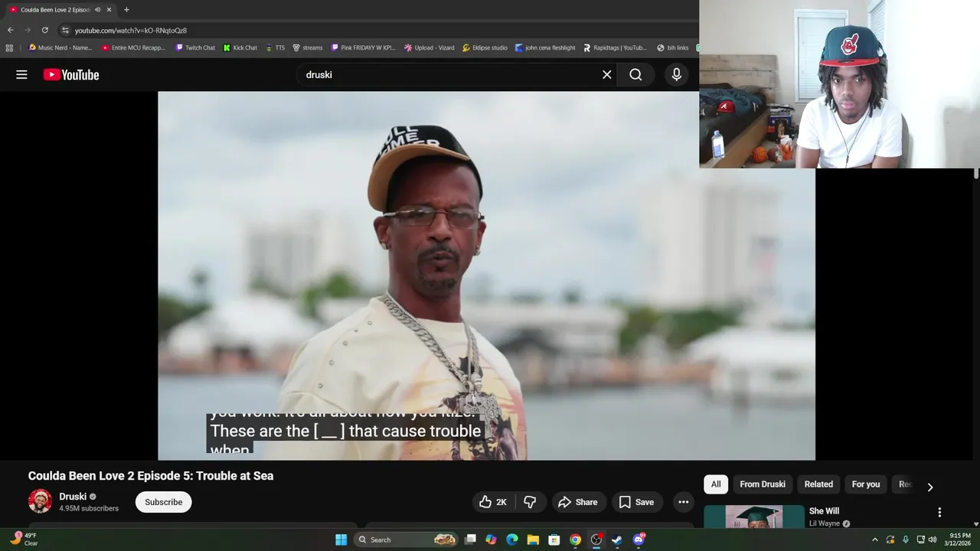Open the 'She Will' title link
The height and width of the screenshot is (551, 980).
point(824,511)
